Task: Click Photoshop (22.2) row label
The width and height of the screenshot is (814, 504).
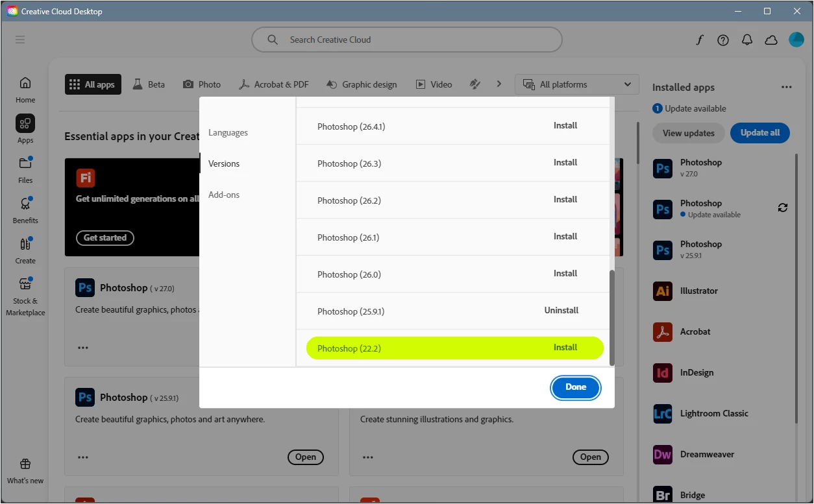Action: click(x=349, y=348)
